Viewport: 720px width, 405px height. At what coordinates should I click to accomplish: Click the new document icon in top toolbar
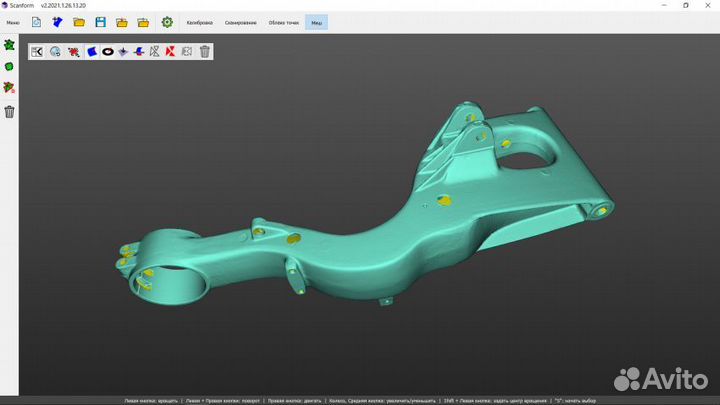click(x=36, y=22)
